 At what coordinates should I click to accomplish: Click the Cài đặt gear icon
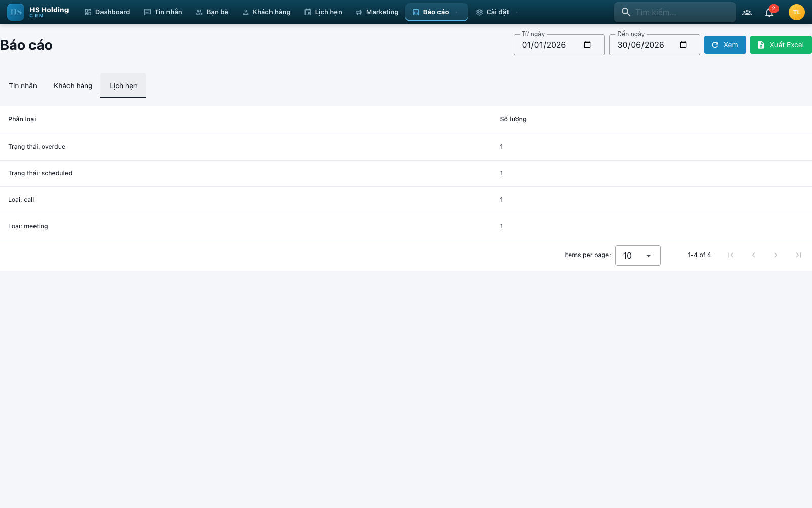(479, 12)
